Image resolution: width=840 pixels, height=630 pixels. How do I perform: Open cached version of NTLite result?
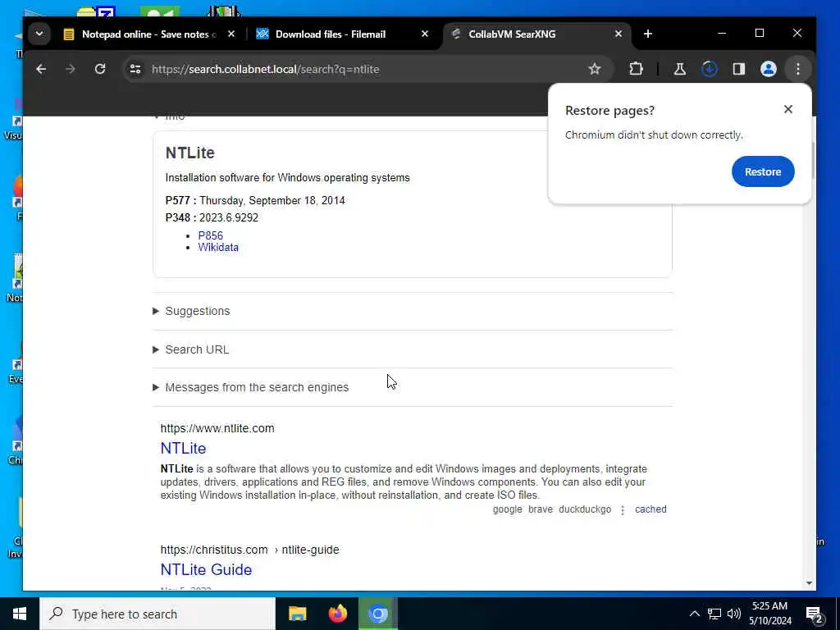coord(651,509)
